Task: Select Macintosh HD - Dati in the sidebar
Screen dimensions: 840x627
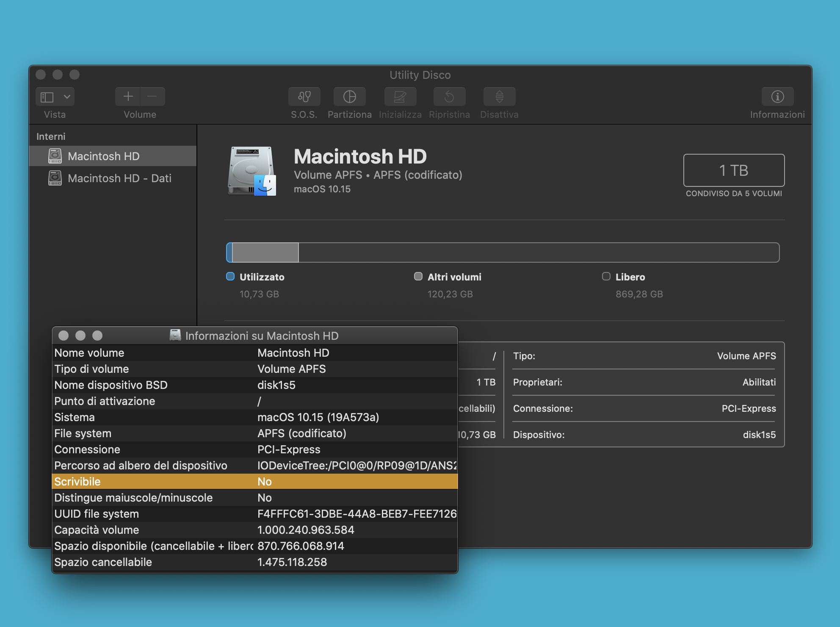Action: (119, 178)
